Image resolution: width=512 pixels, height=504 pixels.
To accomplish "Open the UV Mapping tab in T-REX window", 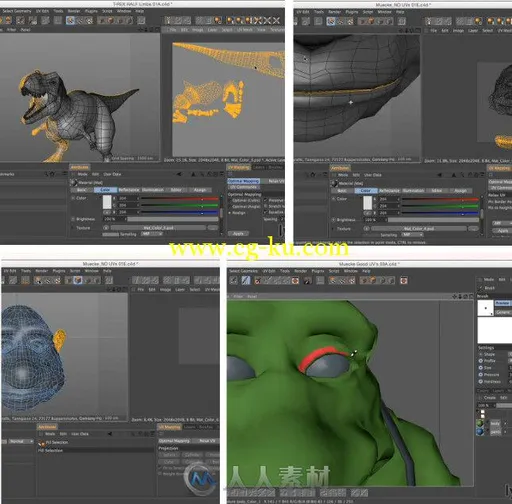I will click(239, 167).
